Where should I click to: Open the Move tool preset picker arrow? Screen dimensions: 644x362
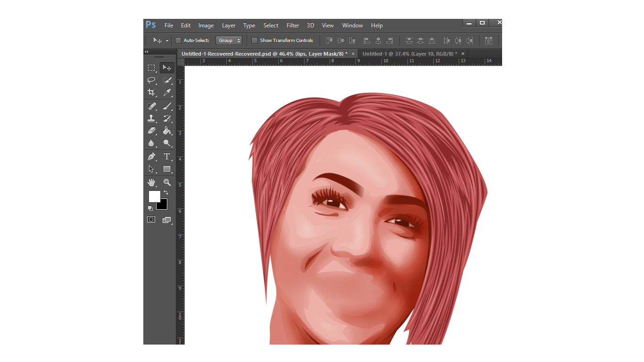coord(167,41)
